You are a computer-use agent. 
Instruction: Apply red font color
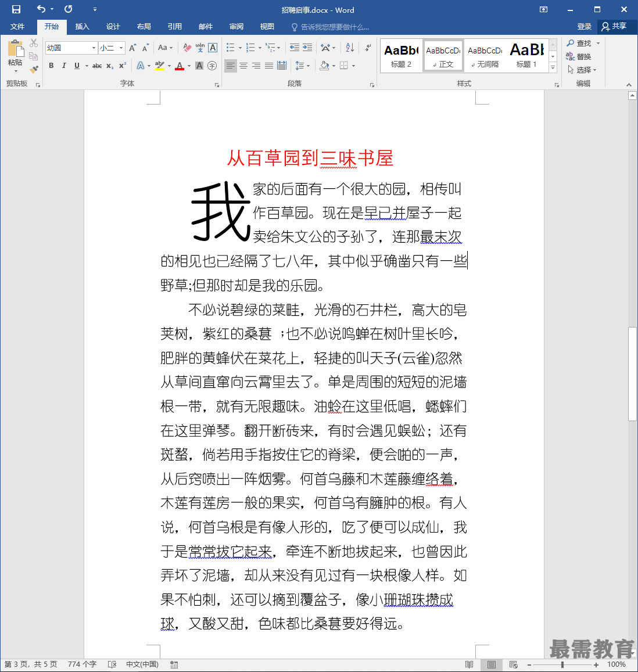(180, 66)
